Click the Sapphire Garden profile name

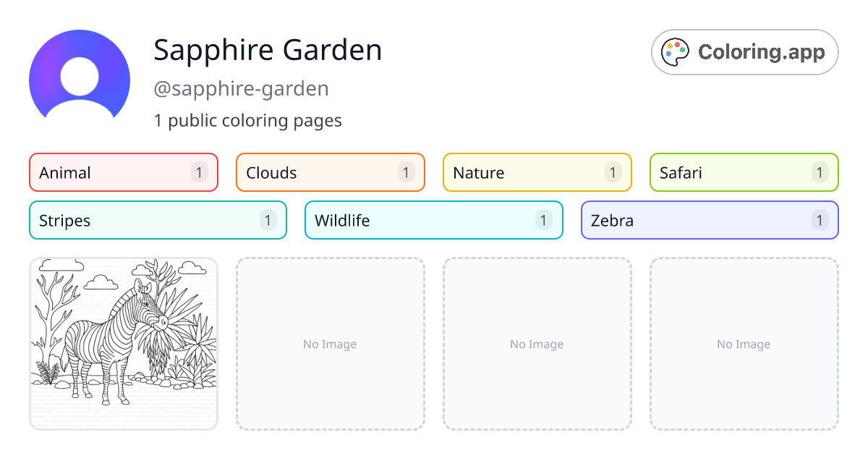pyautogui.click(x=268, y=50)
